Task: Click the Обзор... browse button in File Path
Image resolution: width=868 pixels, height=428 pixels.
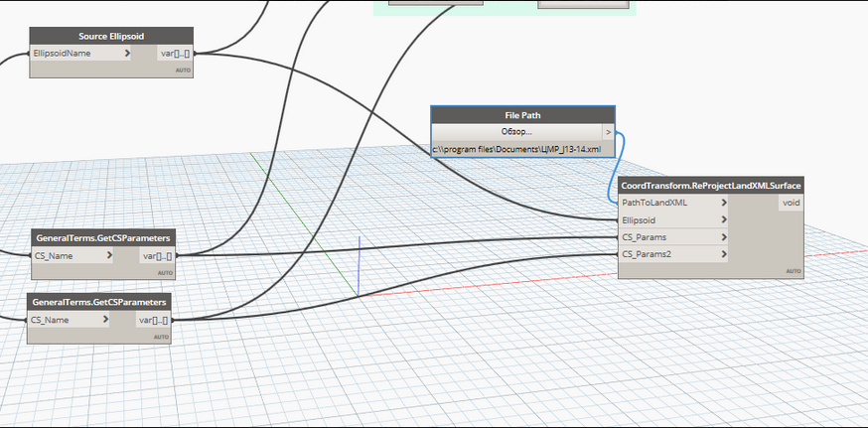Action: (x=515, y=131)
